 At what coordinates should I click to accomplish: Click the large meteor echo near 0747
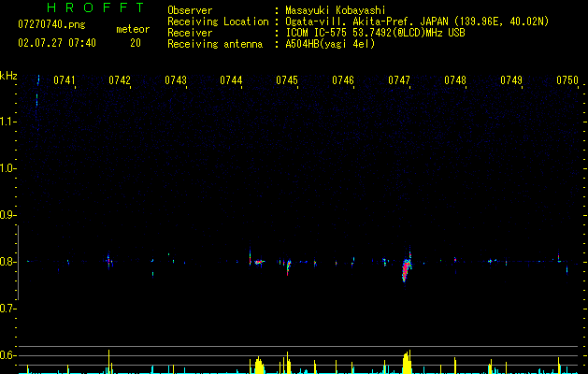(x=407, y=267)
